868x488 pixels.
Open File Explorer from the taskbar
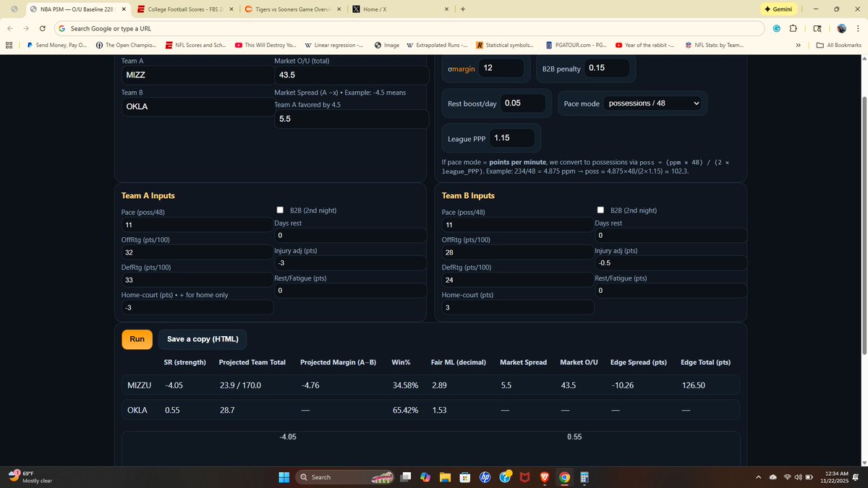[x=445, y=477]
